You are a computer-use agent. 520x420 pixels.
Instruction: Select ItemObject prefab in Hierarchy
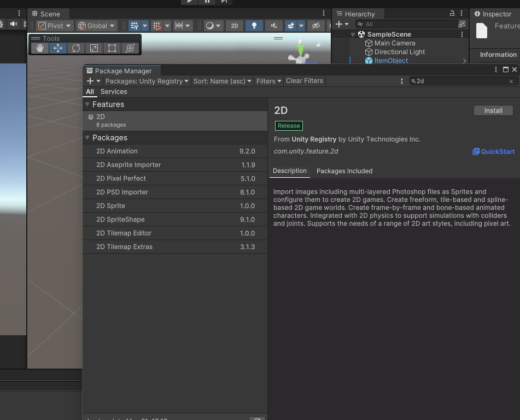[391, 60]
